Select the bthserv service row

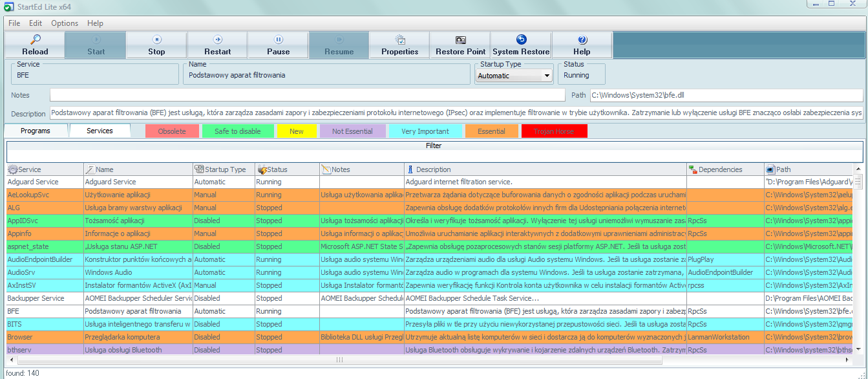tap(430, 350)
